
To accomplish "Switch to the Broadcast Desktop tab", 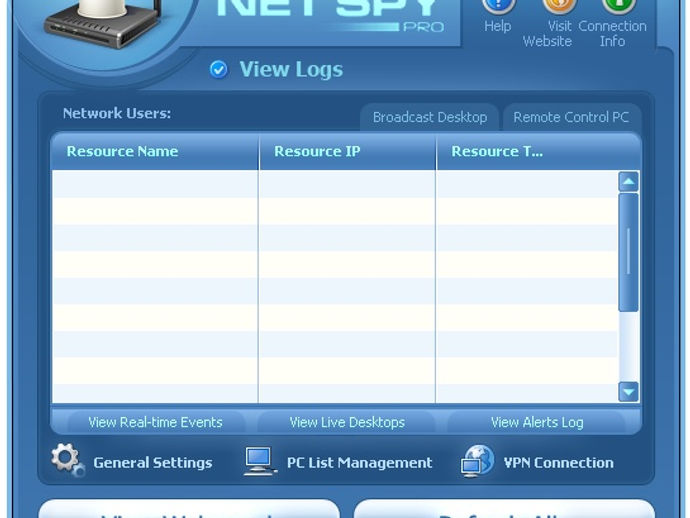I will [x=429, y=118].
